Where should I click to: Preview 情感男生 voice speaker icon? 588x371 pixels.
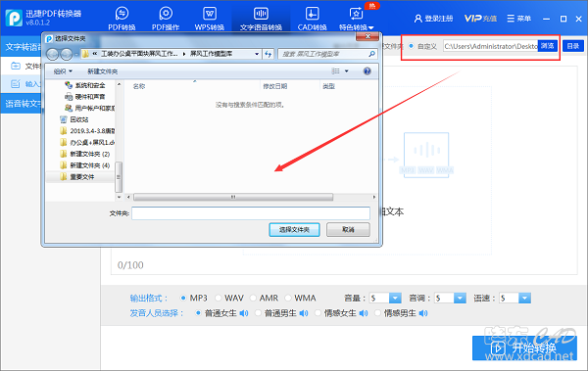(423, 313)
